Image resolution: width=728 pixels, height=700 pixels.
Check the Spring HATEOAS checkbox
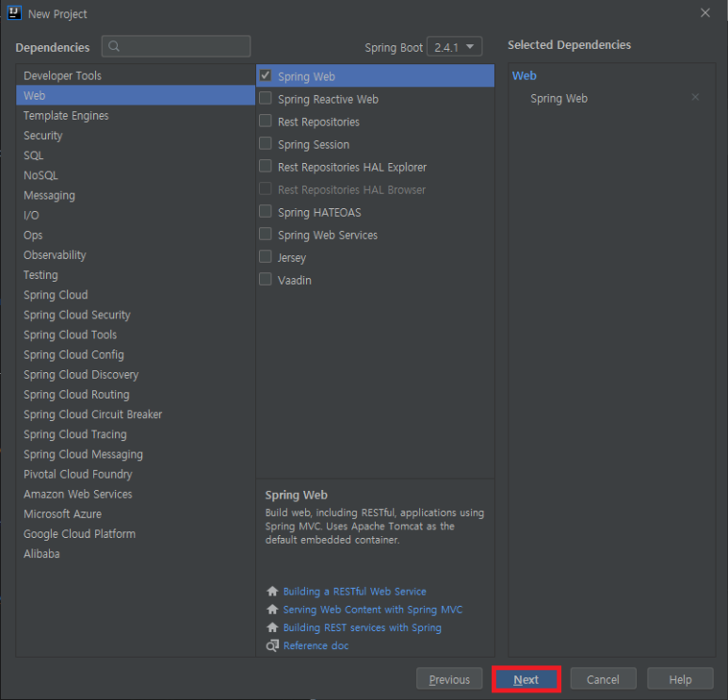(266, 211)
